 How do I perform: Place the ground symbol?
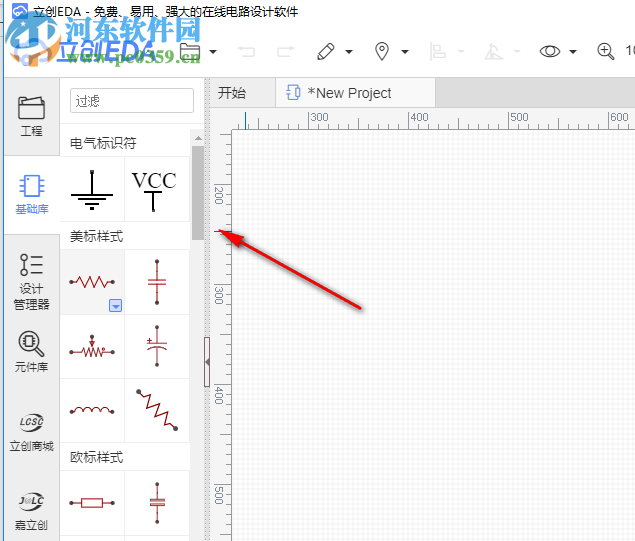(x=92, y=190)
